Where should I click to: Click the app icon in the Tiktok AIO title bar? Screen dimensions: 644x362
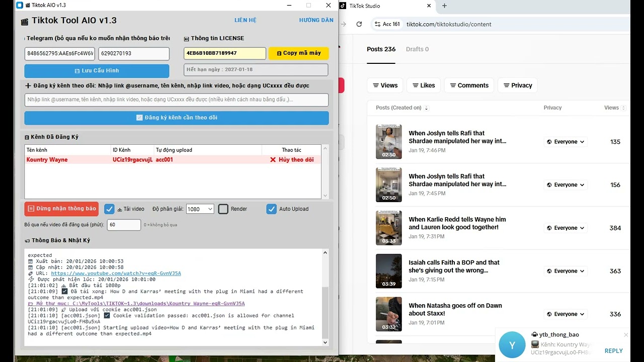point(20,5)
